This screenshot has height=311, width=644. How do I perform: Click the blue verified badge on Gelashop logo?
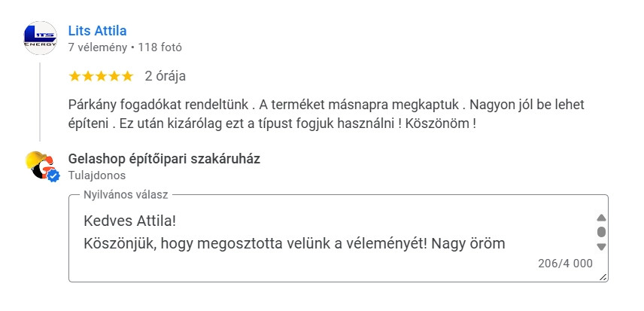tap(53, 176)
